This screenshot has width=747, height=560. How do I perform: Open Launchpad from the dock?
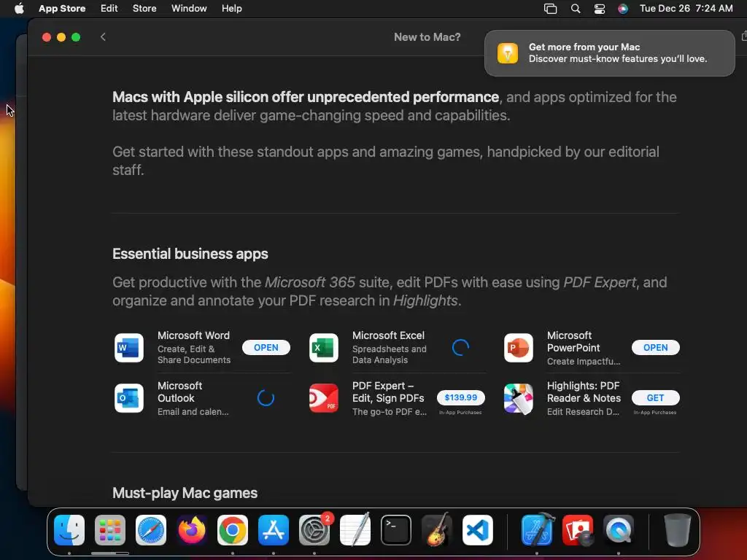tap(110, 530)
